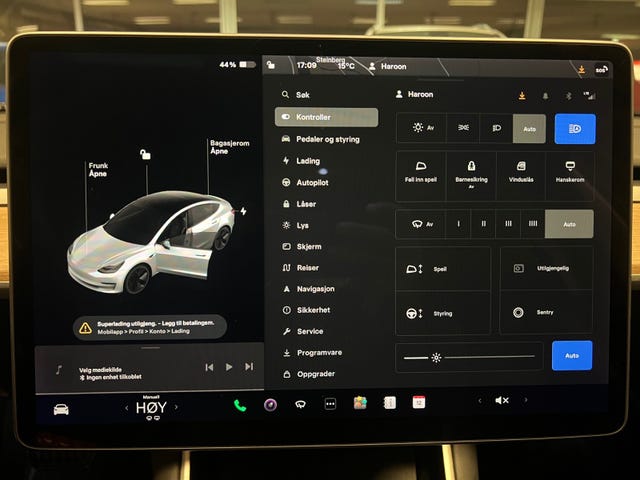Open the purple camera app
The width and height of the screenshot is (640, 480).
click(x=270, y=405)
